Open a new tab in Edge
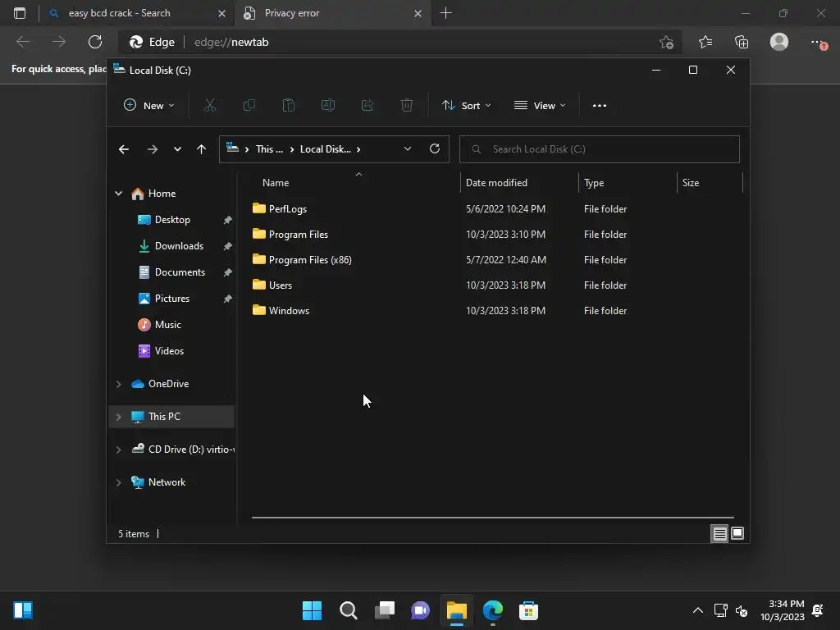 point(445,13)
